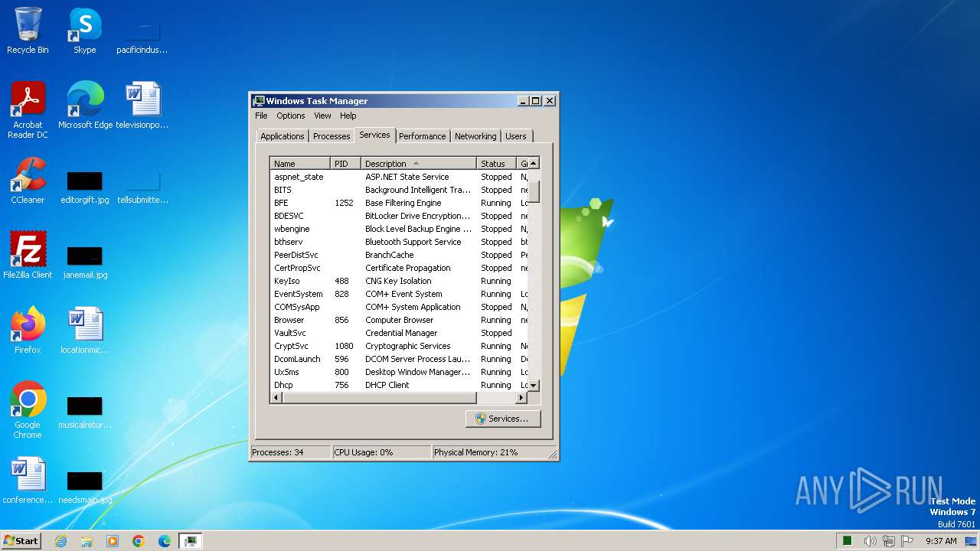Image resolution: width=980 pixels, height=551 pixels.
Task: Click the Action Center flag tray icon
Action: pyautogui.click(x=907, y=541)
